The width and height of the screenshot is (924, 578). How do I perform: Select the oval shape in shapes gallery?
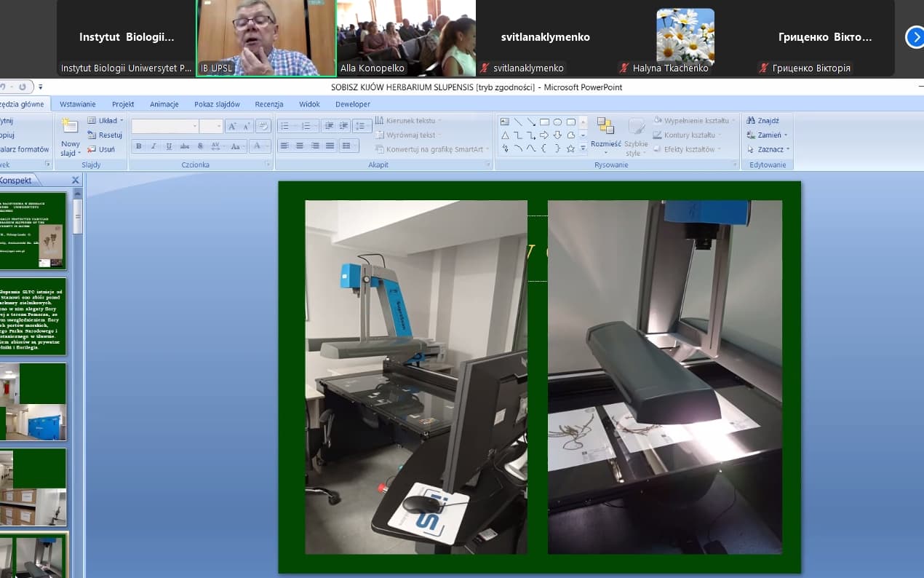pos(557,122)
